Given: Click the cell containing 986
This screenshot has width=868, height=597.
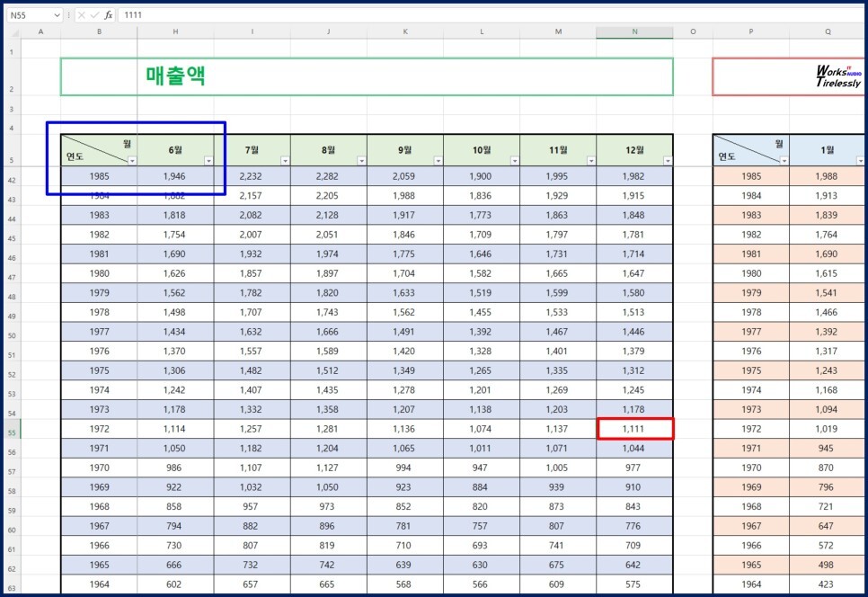Looking at the screenshot, I should [175, 468].
